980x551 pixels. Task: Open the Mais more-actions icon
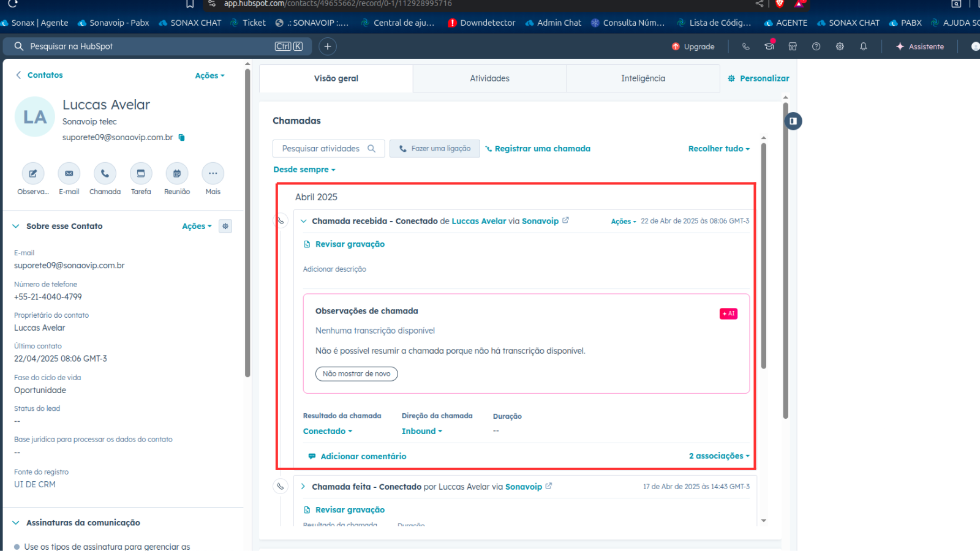pos(213,174)
